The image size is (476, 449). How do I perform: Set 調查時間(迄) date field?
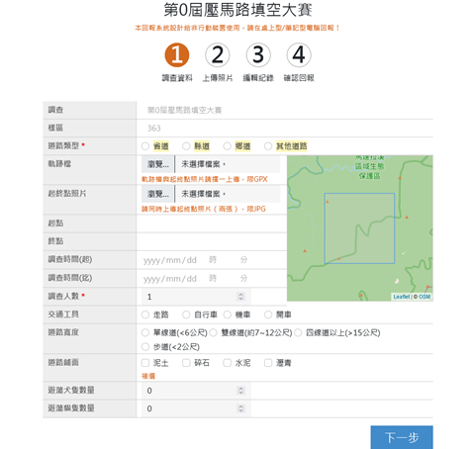[x=170, y=279]
